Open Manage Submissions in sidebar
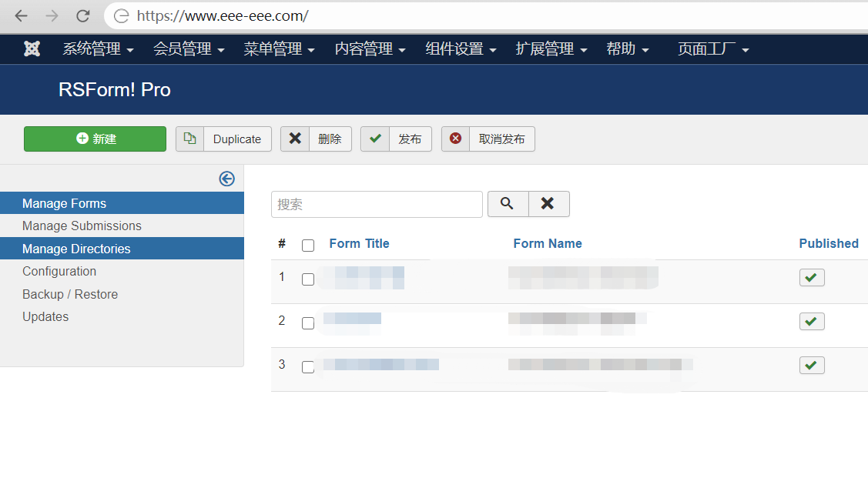This screenshot has height=488, width=868. (x=82, y=226)
